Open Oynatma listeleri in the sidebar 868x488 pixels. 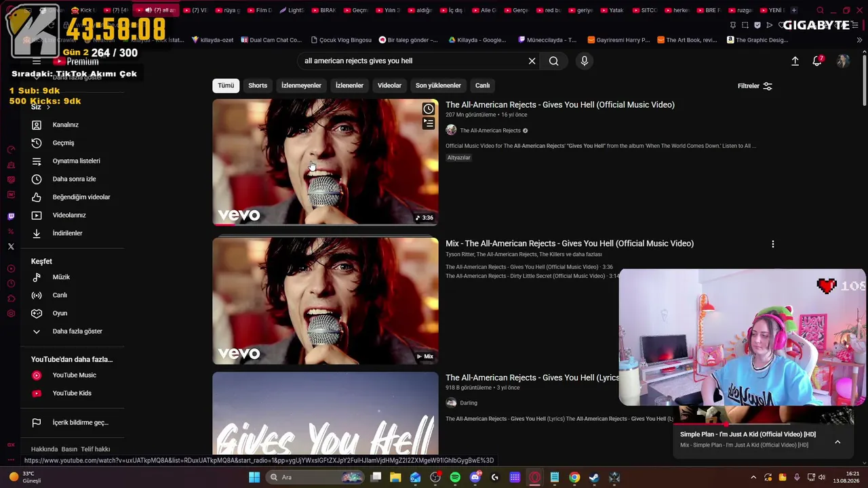tap(76, 161)
